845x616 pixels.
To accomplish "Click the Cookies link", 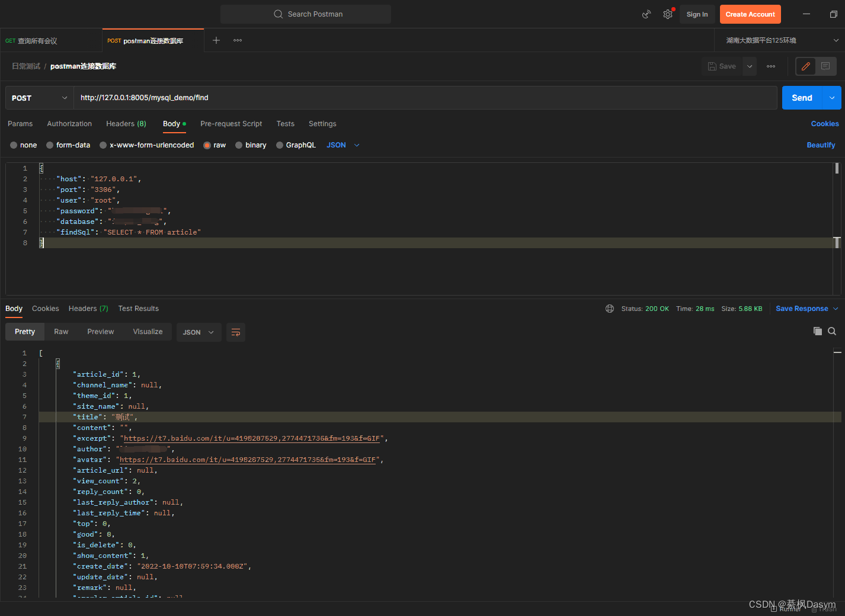I will pos(825,124).
